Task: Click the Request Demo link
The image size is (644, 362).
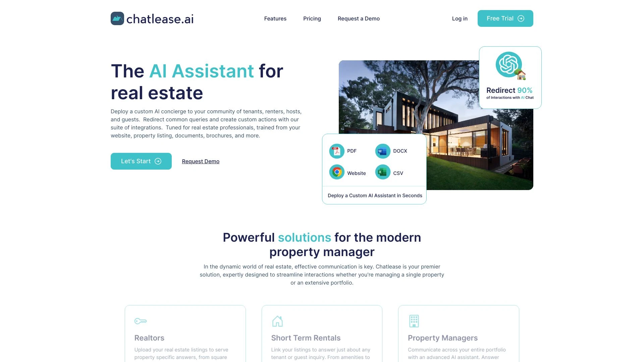Action: pyautogui.click(x=200, y=161)
